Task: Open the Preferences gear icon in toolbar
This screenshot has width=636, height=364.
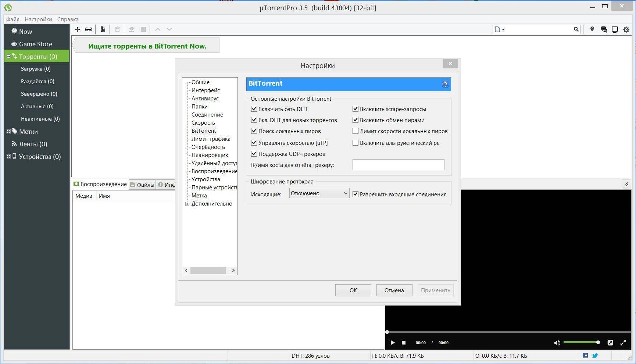Action: tap(626, 29)
